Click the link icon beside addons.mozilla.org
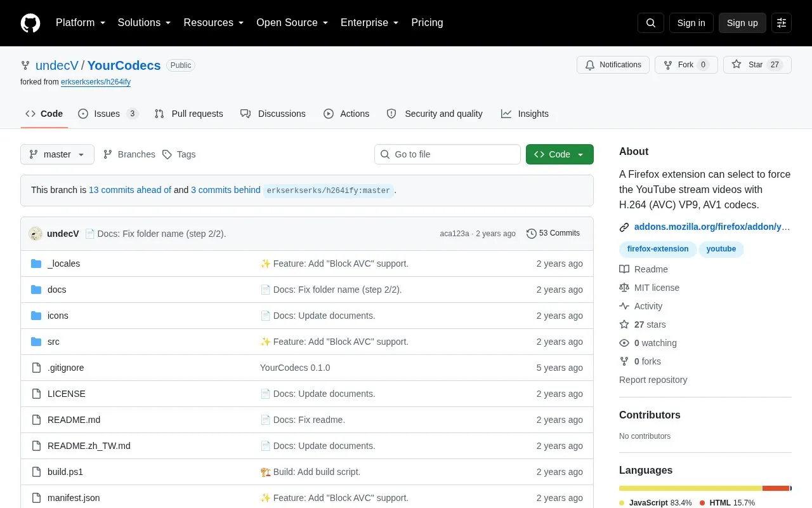The height and width of the screenshot is (508, 812). tap(624, 227)
